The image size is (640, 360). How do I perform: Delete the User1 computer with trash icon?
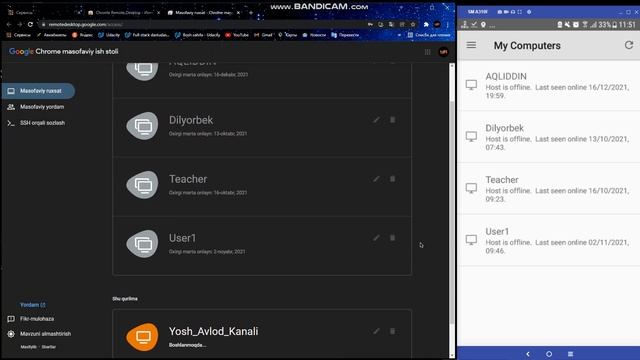point(392,238)
